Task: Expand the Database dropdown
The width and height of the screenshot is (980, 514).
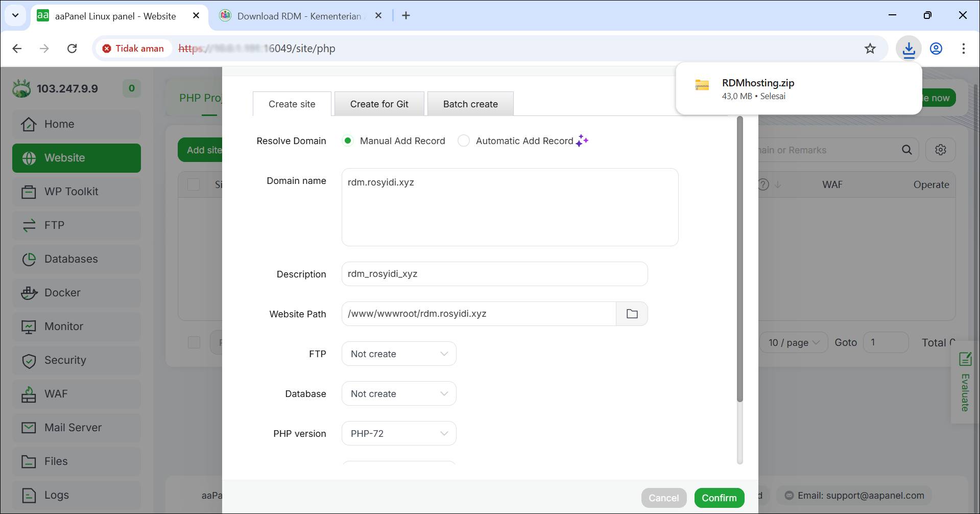Action: pyautogui.click(x=398, y=394)
